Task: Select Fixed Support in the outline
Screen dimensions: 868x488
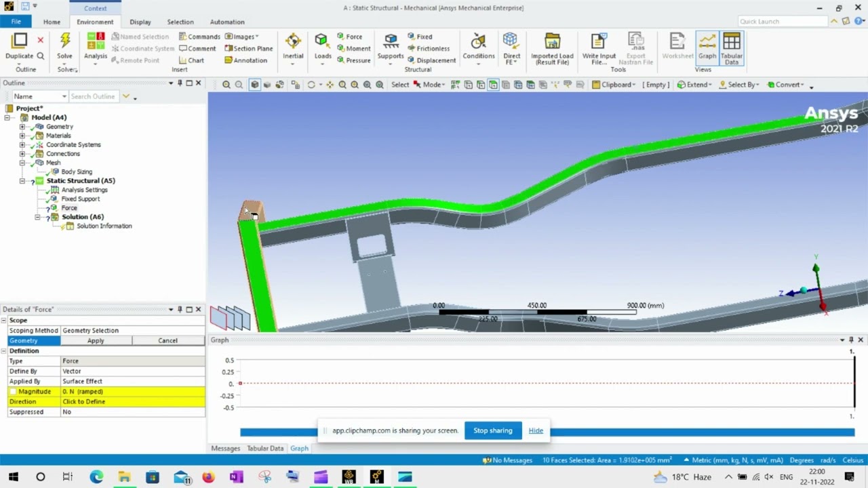Action: pyautogui.click(x=80, y=199)
